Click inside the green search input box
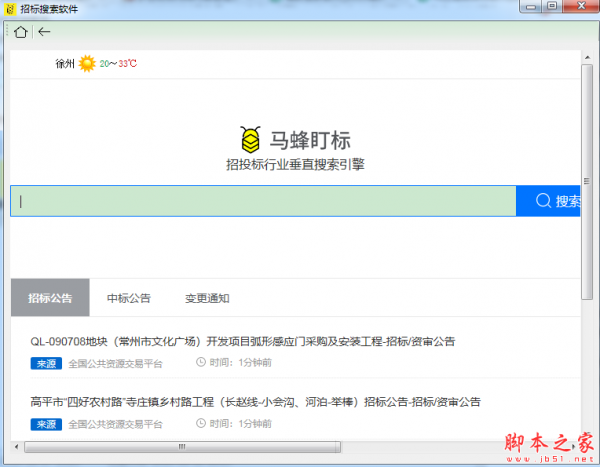Viewport: 600px width, 467px height. [263, 201]
